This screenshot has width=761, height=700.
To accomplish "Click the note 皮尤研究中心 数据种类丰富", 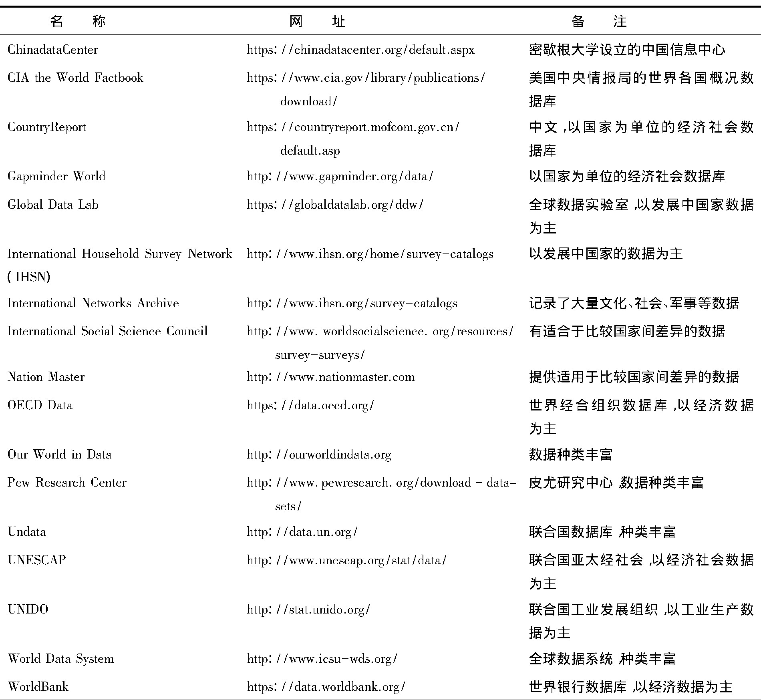I will coord(616,483).
